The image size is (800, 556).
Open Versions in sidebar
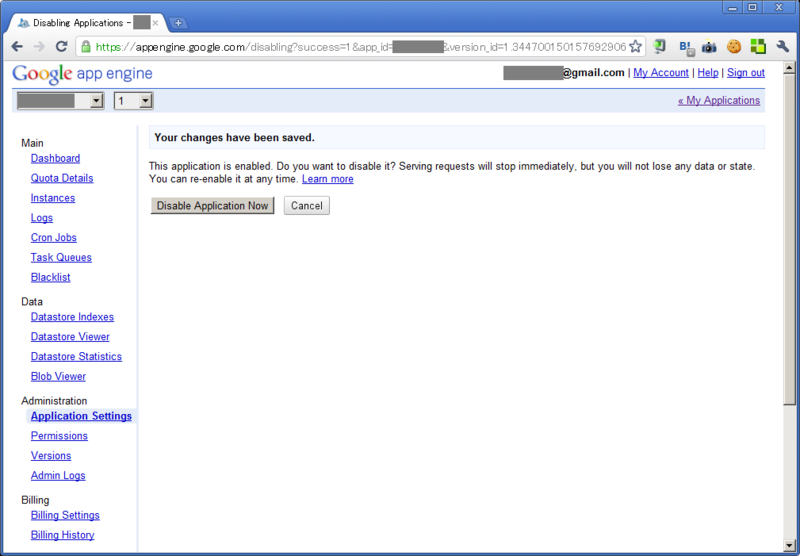click(x=51, y=456)
